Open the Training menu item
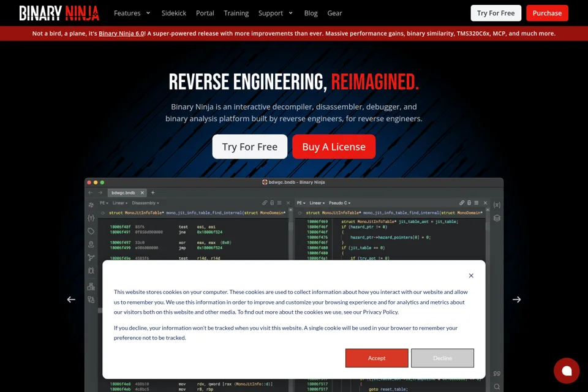The image size is (588, 392). (236, 13)
